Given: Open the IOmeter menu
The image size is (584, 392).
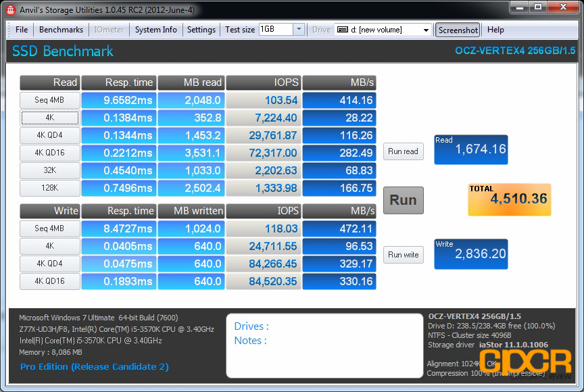Looking at the screenshot, I should [109, 30].
